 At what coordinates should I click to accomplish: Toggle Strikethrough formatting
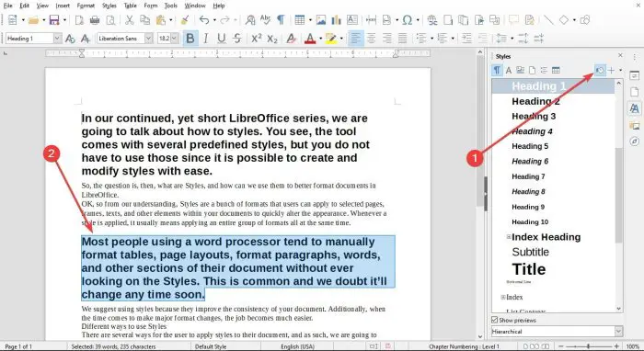click(237, 39)
